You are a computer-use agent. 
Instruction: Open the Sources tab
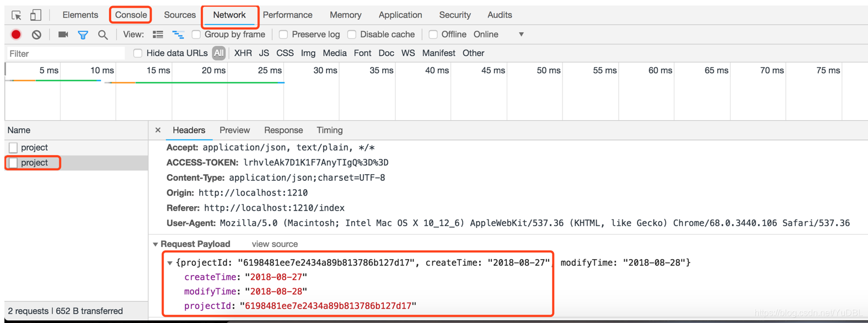[180, 15]
